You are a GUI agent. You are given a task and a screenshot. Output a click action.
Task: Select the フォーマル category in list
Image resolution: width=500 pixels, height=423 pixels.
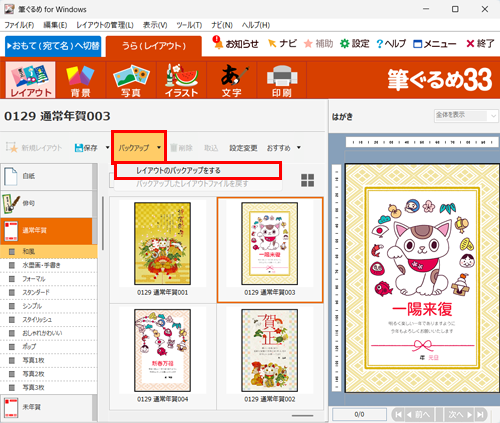(x=34, y=279)
